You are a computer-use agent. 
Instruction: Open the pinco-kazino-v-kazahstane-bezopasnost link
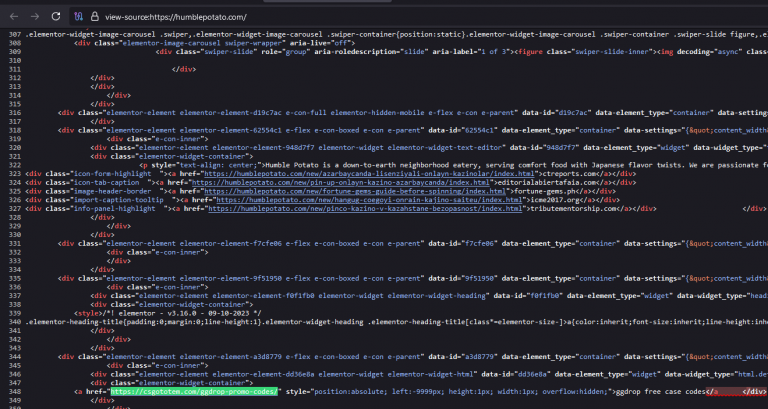point(365,209)
